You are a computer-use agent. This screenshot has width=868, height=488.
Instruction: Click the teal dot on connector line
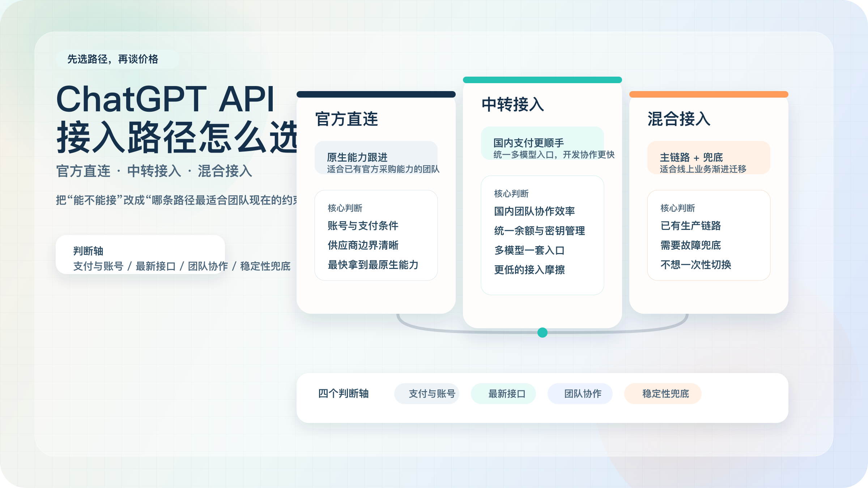[x=542, y=333]
